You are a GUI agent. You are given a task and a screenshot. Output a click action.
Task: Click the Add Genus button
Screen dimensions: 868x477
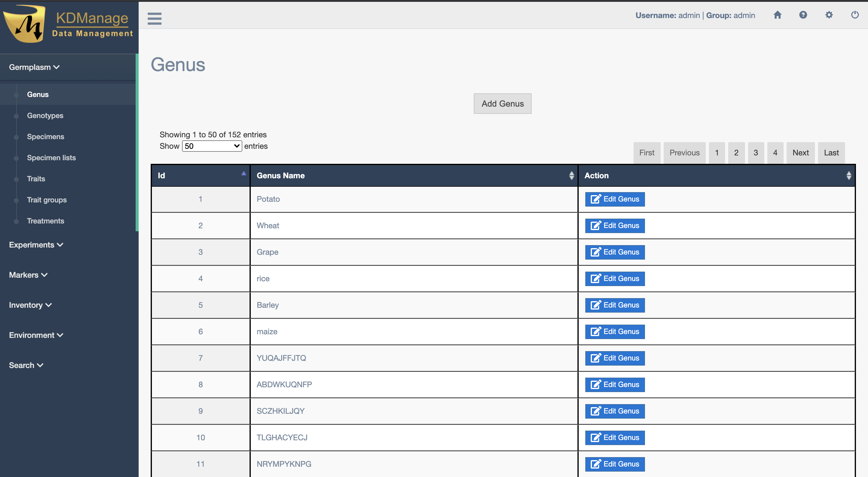pyautogui.click(x=502, y=104)
